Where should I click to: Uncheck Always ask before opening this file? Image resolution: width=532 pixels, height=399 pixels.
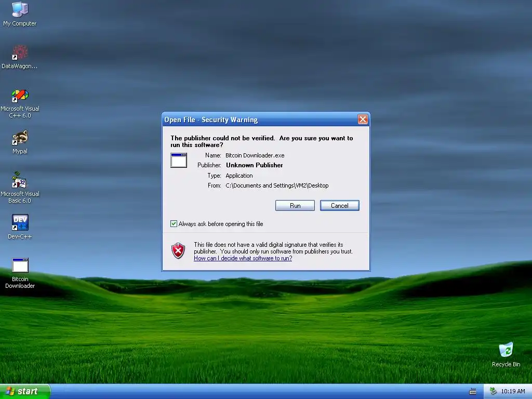(x=174, y=223)
